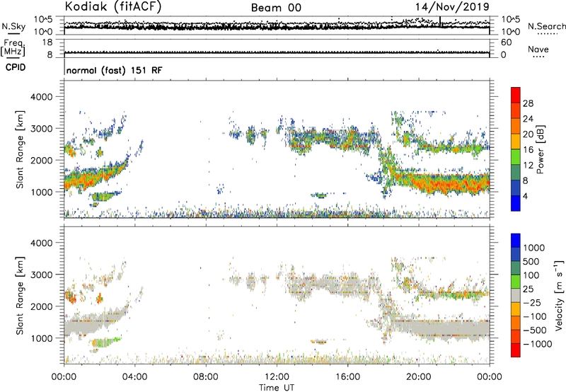Click the 'N.Sky' legend label
566x392 pixels.
[x=13, y=26]
